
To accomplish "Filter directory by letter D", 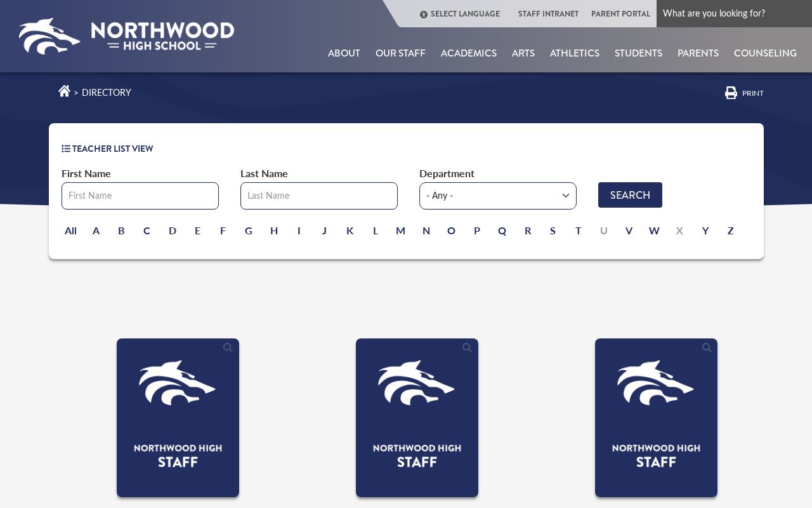I will (173, 231).
